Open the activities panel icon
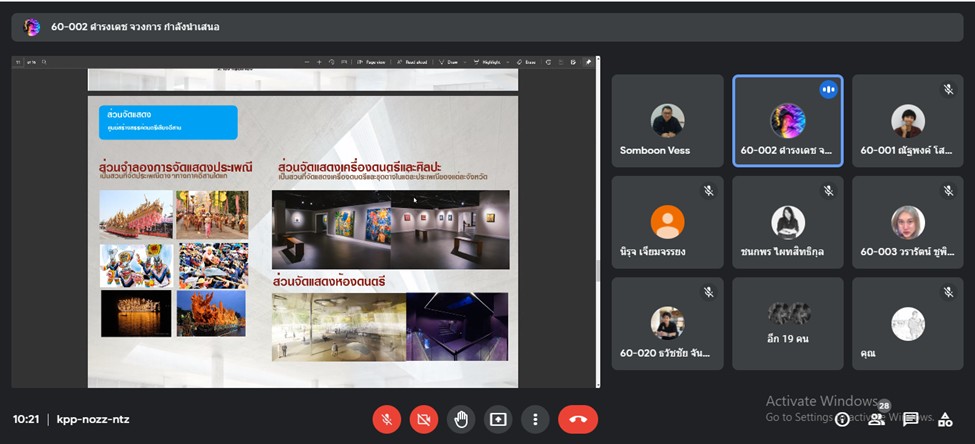The width and height of the screenshot is (975, 444). pyautogui.click(x=944, y=420)
